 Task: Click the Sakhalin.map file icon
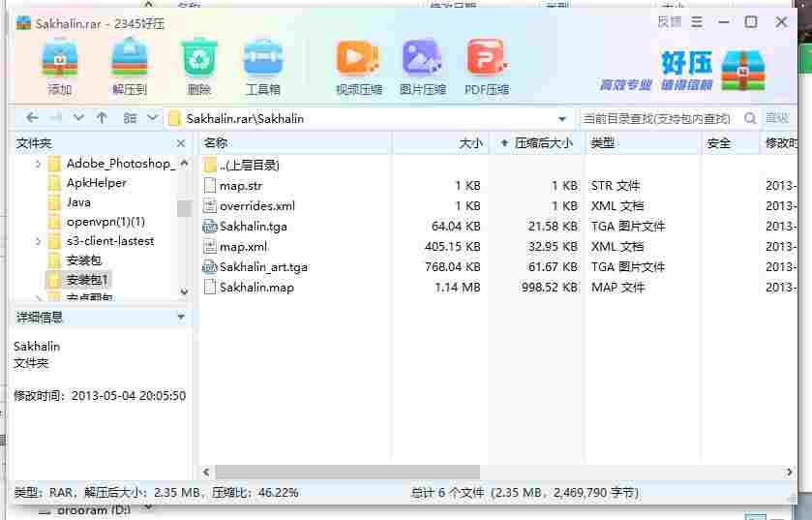(x=209, y=288)
